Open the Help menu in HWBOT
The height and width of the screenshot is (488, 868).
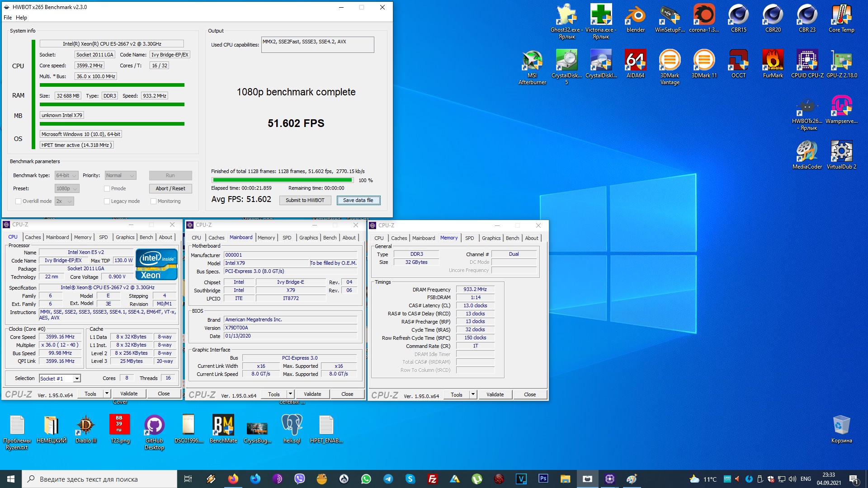[x=21, y=18]
